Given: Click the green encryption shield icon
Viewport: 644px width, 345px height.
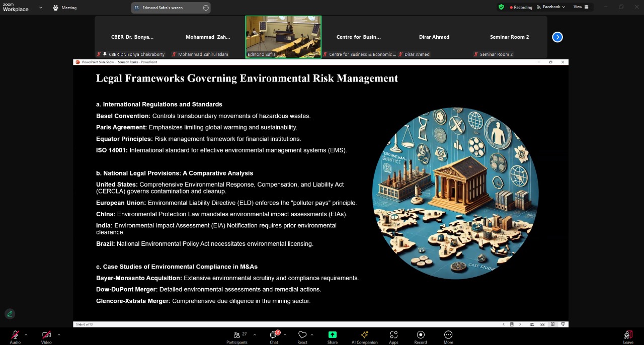Looking at the screenshot, I should coord(501,7).
